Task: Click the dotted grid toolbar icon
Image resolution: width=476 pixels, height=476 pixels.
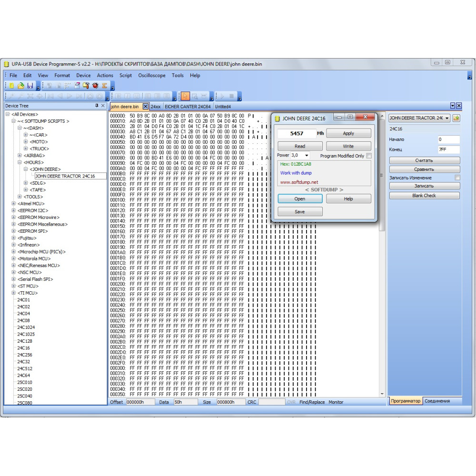Action: pyautogui.click(x=68, y=86)
